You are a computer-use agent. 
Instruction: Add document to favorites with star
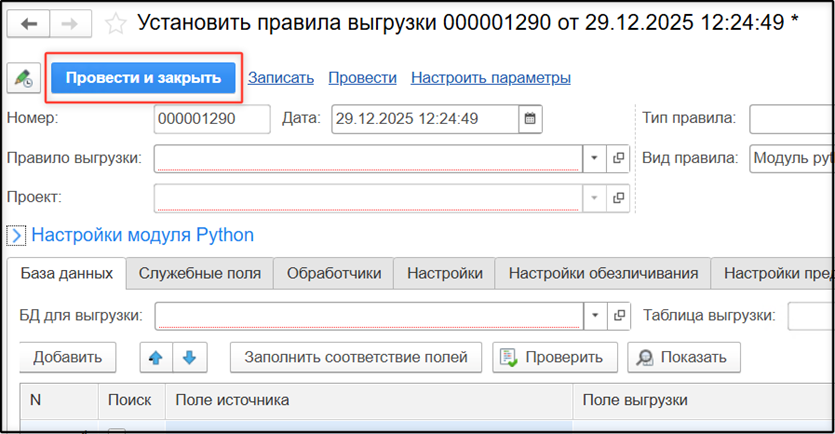[x=116, y=23]
